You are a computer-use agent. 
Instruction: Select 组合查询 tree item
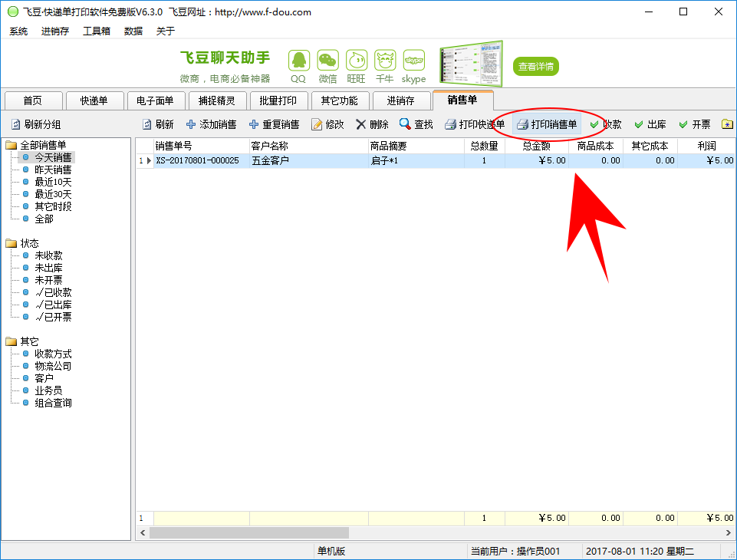pyautogui.click(x=53, y=403)
